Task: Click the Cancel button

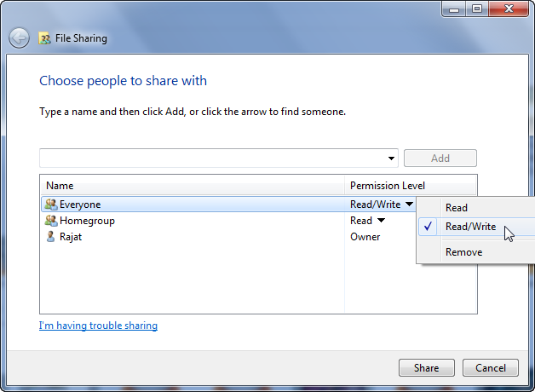Action: [491, 368]
